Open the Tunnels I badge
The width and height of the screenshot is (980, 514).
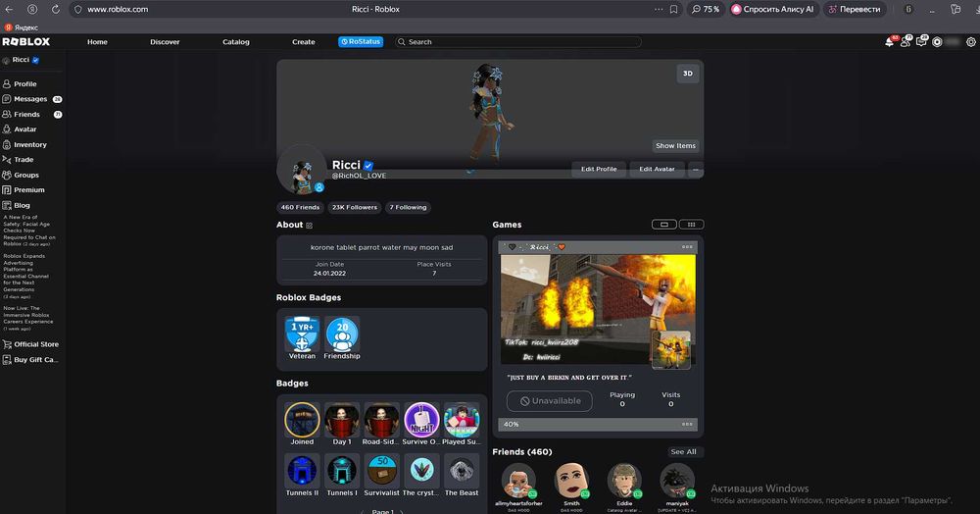point(342,475)
